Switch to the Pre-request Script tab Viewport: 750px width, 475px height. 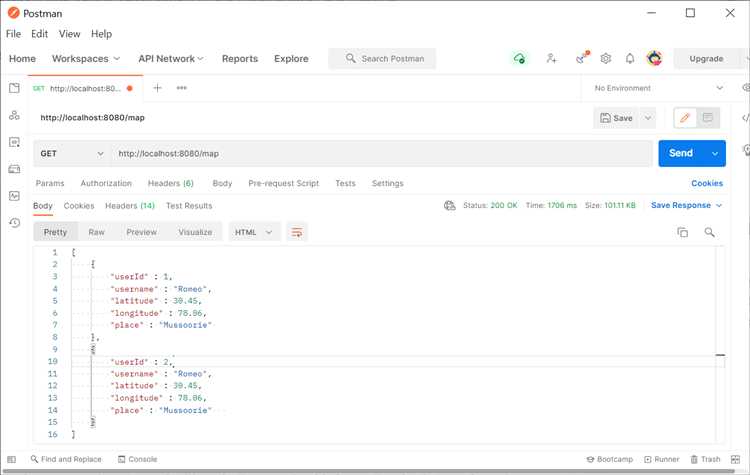[x=283, y=183]
